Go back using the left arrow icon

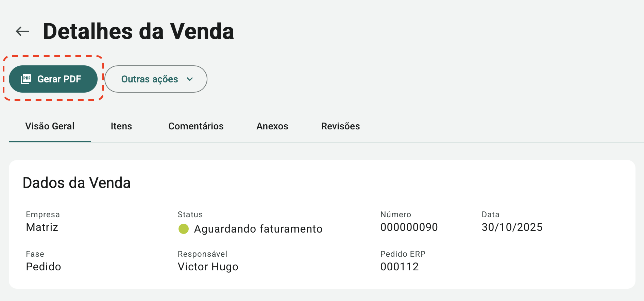(22, 31)
